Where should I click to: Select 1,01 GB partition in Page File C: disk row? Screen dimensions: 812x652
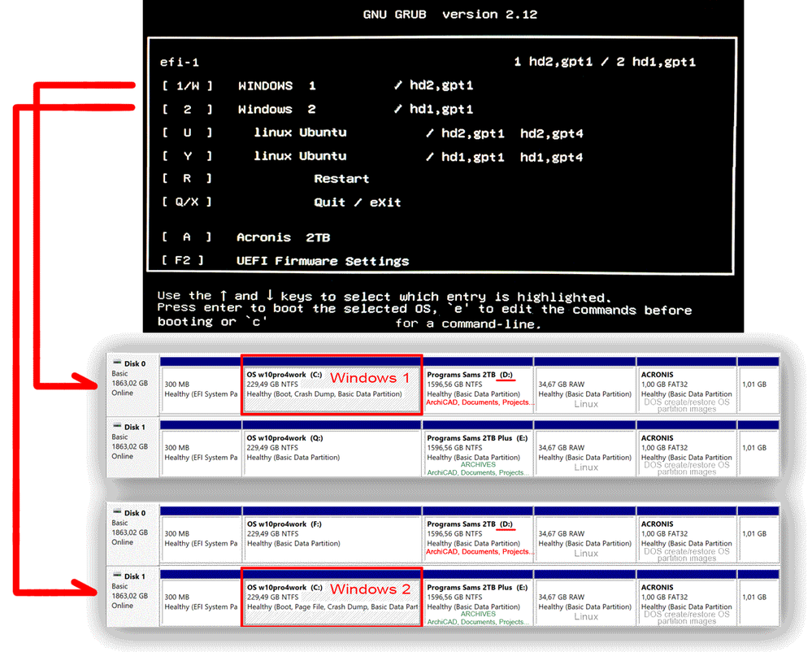(x=758, y=597)
